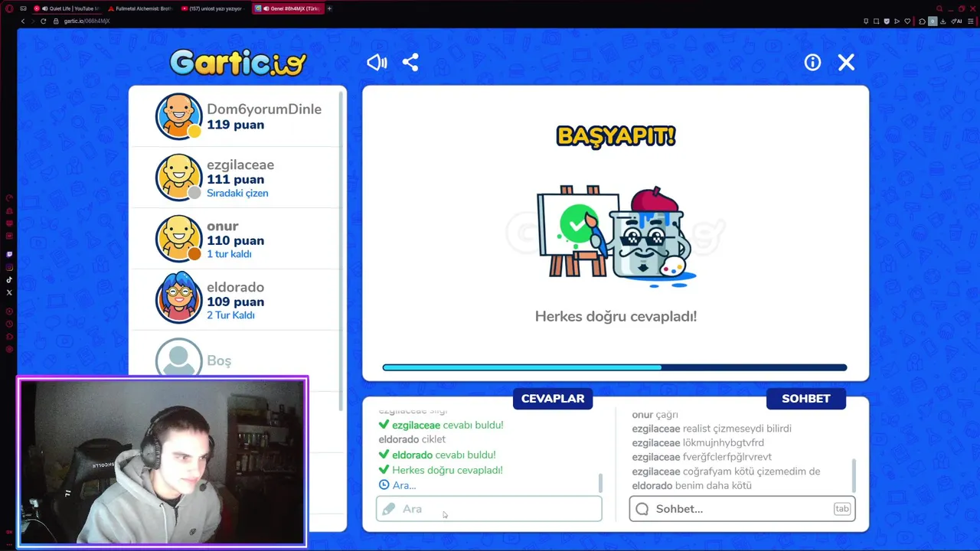This screenshot has height=551, width=980.
Task: Click the share icon beside the logo
Action: 410,63
